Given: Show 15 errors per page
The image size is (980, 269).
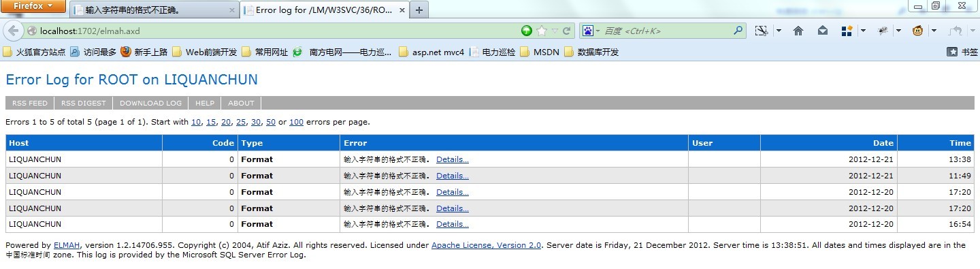Looking at the screenshot, I should pyautogui.click(x=211, y=123).
